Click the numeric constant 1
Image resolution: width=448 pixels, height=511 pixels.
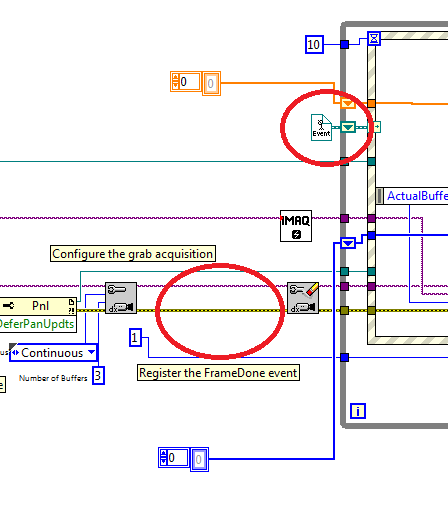(x=135, y=338)
